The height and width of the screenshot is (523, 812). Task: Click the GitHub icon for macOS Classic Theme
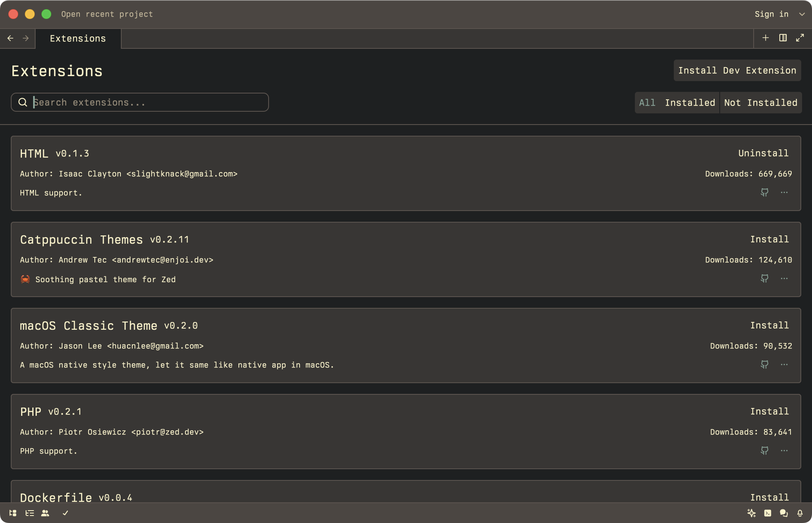(x=764, y=364)
